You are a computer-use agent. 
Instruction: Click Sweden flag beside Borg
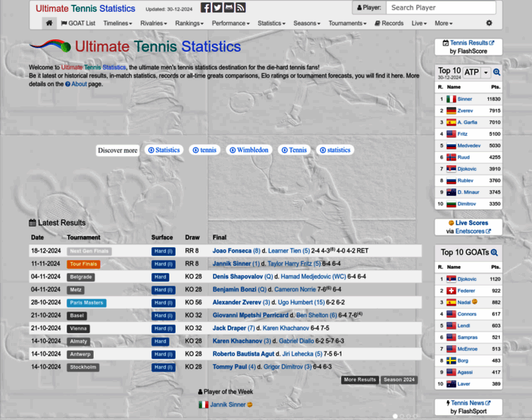point(451,360)
